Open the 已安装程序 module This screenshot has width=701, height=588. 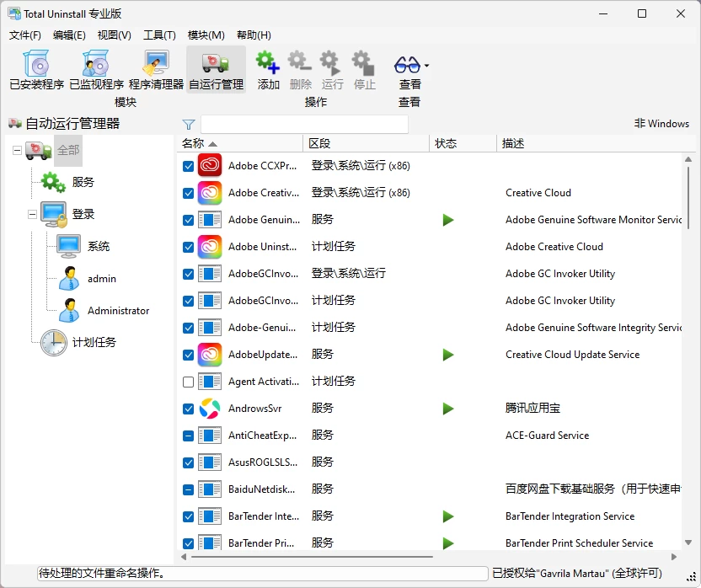pyautogui.click(x=37, y=70)
